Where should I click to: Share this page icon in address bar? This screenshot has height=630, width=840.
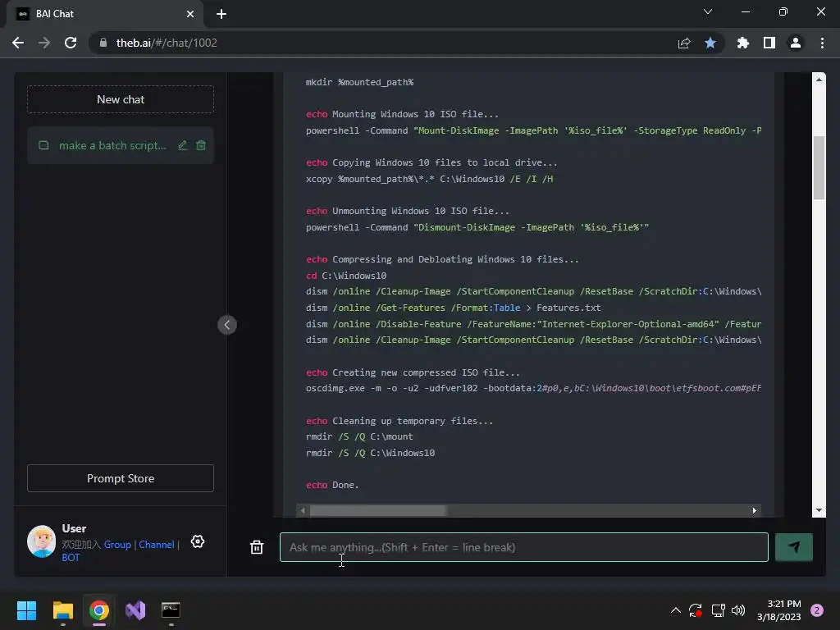point(684,43)
